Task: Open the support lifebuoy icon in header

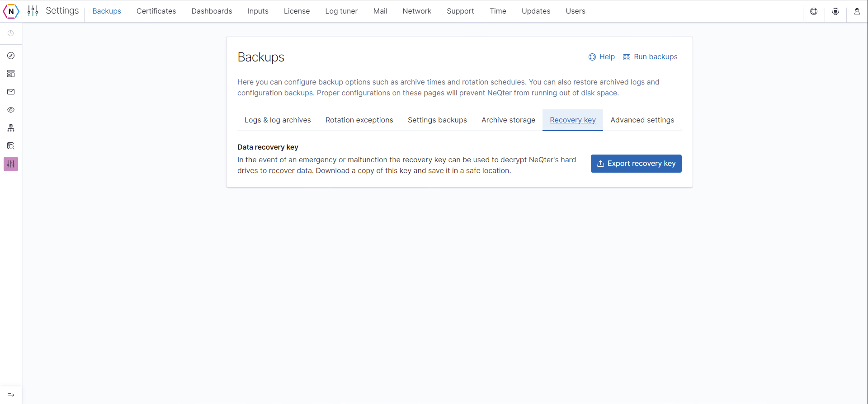Action: 814,11
